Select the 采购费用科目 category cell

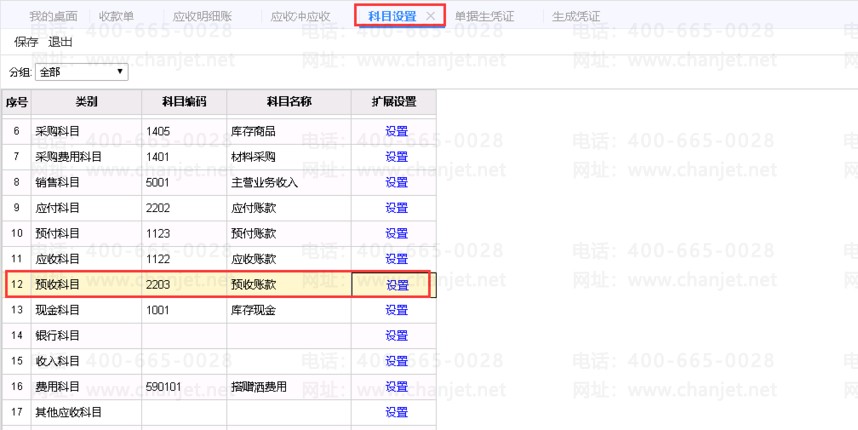[86, 157]
